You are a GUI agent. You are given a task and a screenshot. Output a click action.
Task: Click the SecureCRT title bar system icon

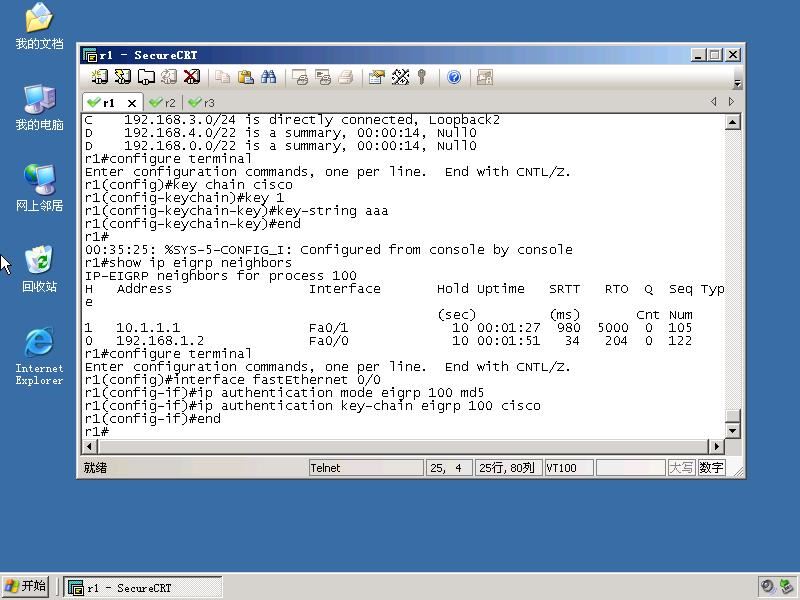click(x=90, y=55)
